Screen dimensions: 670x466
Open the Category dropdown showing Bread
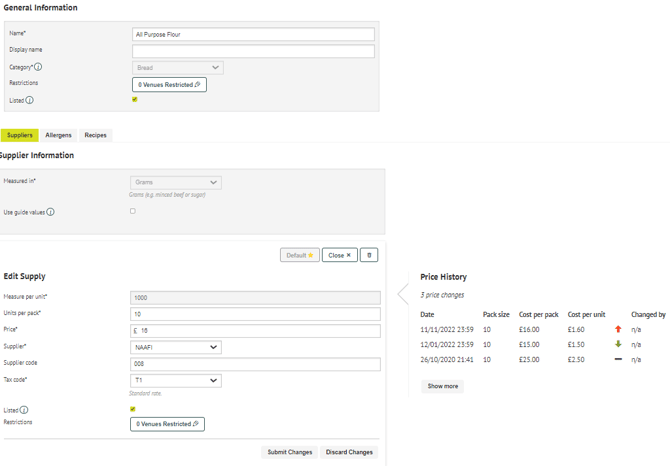click(177, 68)
